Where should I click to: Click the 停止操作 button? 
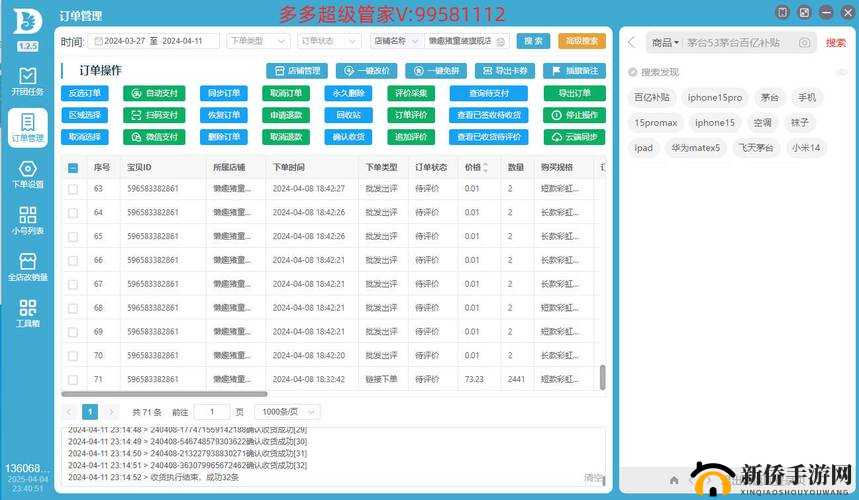tap(575, 115)
